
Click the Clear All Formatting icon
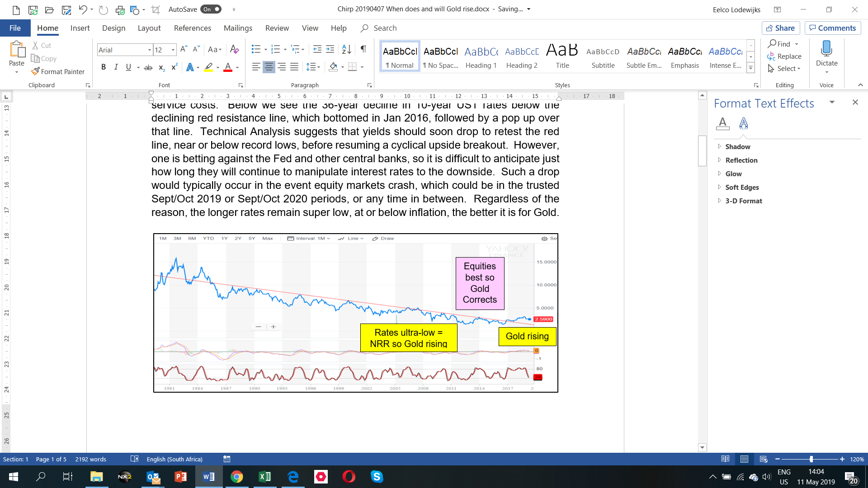pyautogui.click(x=234, y=49)
